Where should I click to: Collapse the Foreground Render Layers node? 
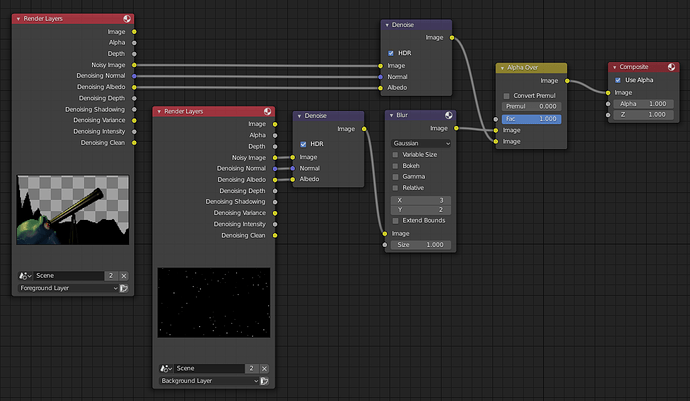point(18,19)
